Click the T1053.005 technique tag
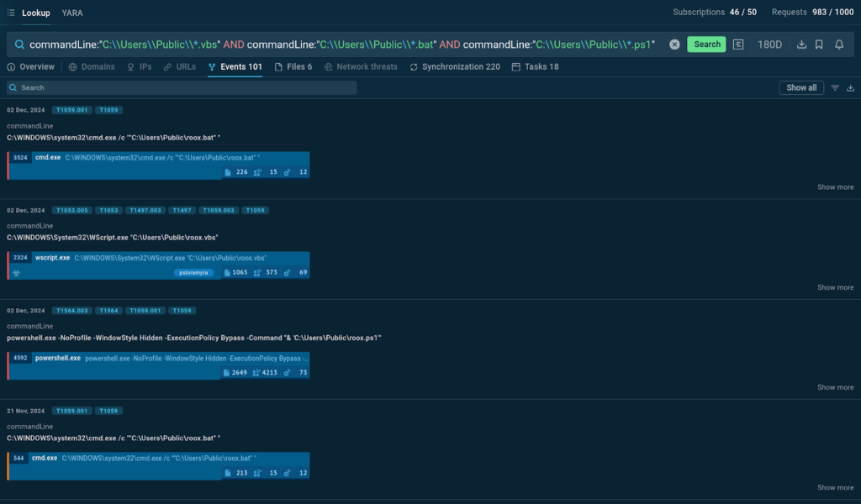The height and width of the screenshot is (504, 861). [x=71, y=210]
